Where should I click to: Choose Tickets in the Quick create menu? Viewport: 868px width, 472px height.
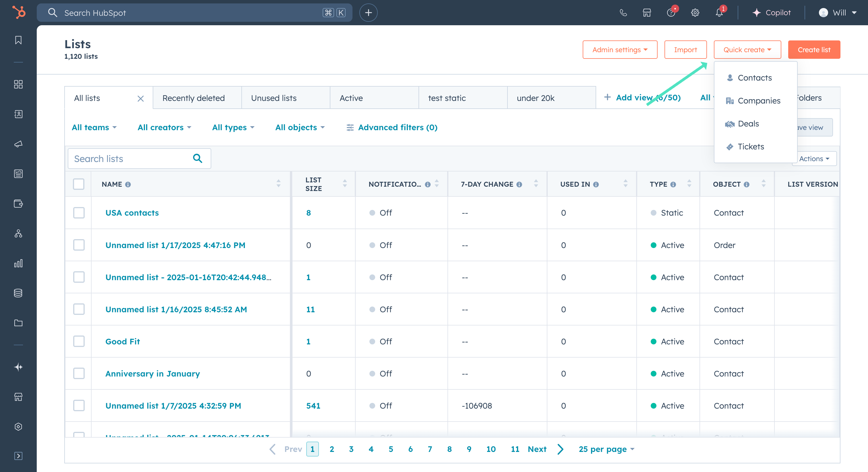tap(755, 147)
